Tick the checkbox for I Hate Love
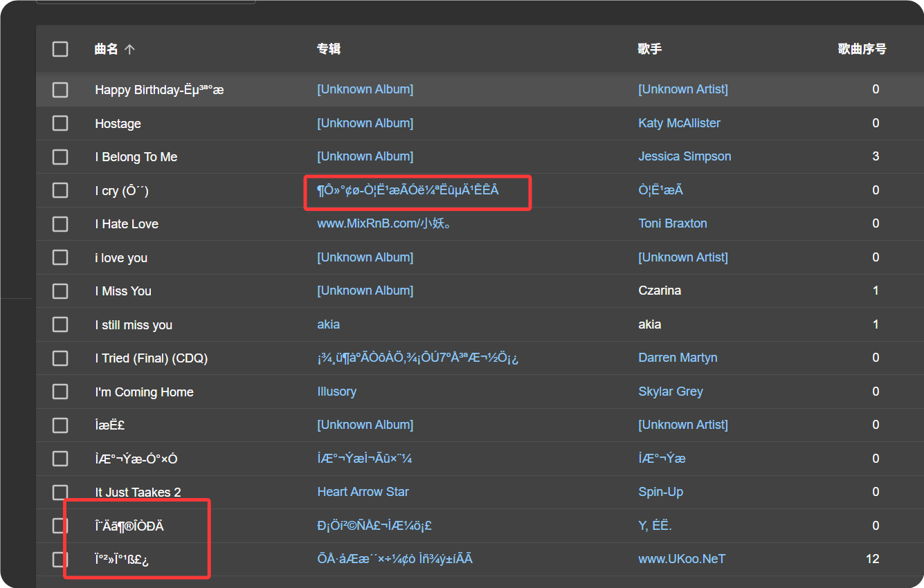The width and height of the screenshot is (924, 588). click(x=60, y=224)
